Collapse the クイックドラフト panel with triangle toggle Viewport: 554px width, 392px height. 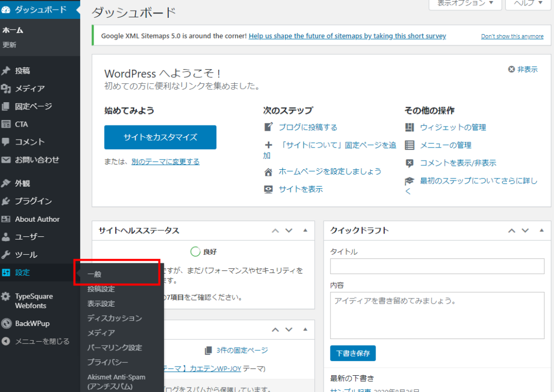click(542, 230)
